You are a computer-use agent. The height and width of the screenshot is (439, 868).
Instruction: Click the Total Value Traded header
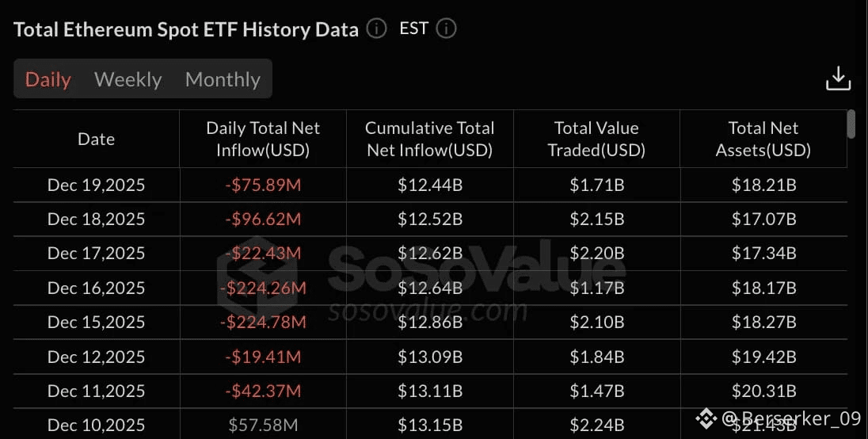(596, 139)
